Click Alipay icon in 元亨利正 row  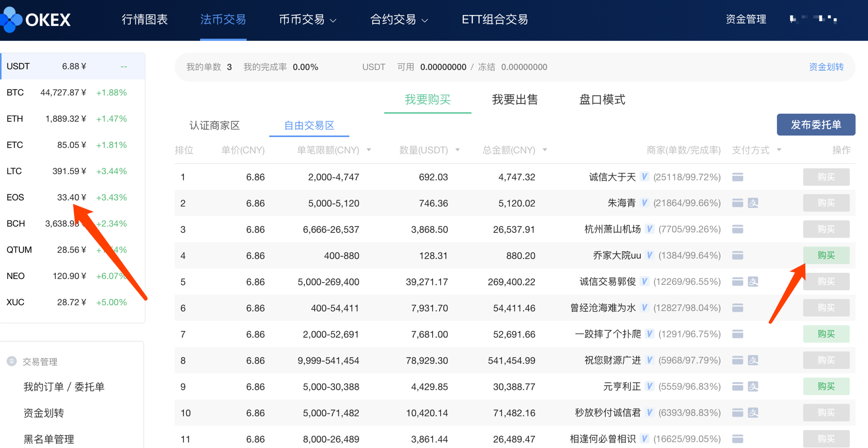point(753,387)
